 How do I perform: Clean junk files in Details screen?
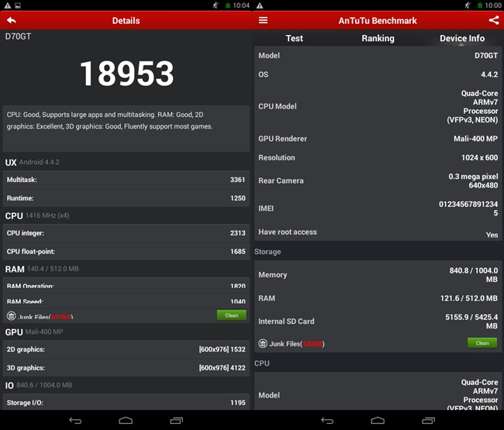pyautogui.click(x=232, y=315)
